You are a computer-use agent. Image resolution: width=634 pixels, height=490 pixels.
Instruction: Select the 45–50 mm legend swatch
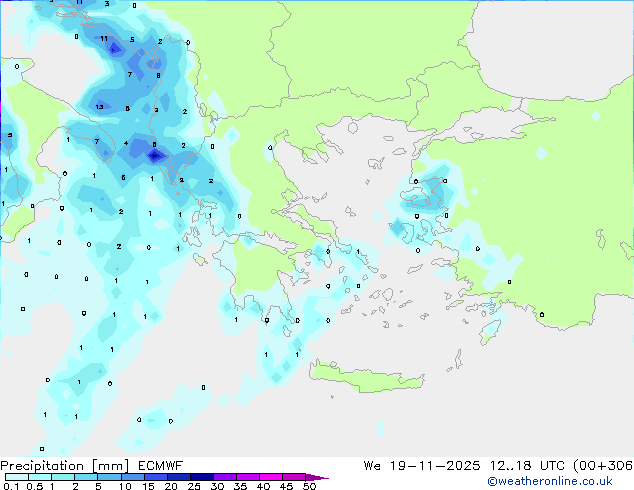[x=294, y=477]
